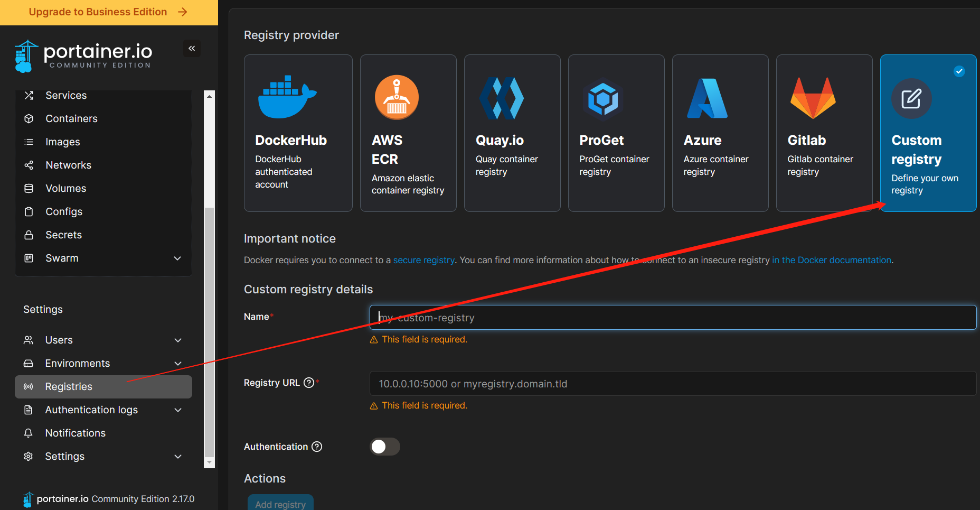Expand Authentication logs chevron
Image resolution: width=980 pixels, height=510 pixels.
click(x=178, y=410)
